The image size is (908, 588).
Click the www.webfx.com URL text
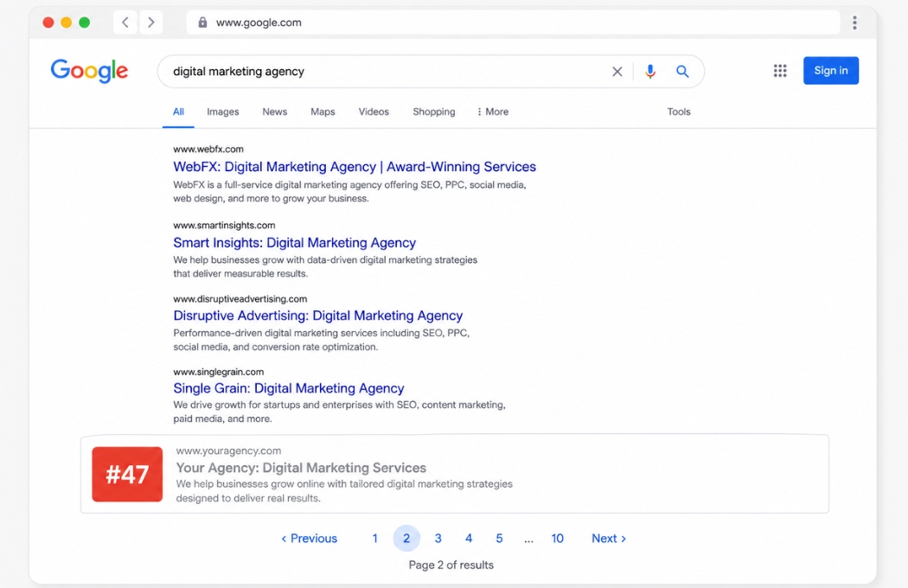[208, 149]
